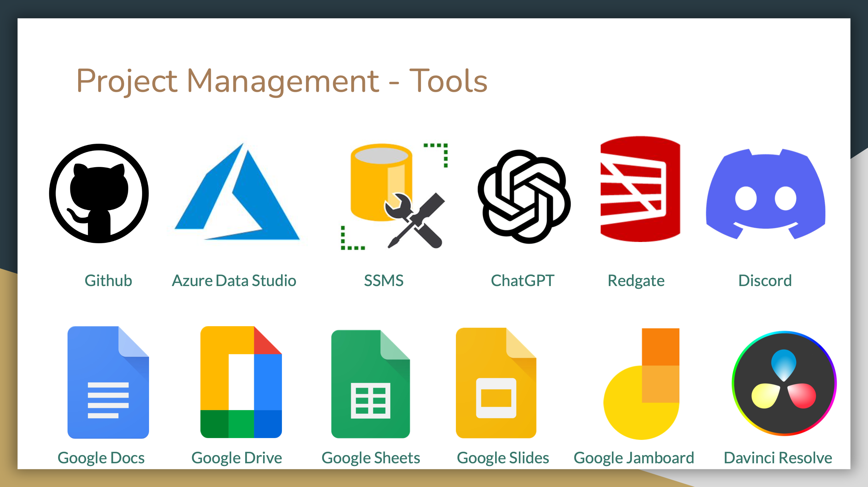Click the SSMS text label

tap(384, 281)
